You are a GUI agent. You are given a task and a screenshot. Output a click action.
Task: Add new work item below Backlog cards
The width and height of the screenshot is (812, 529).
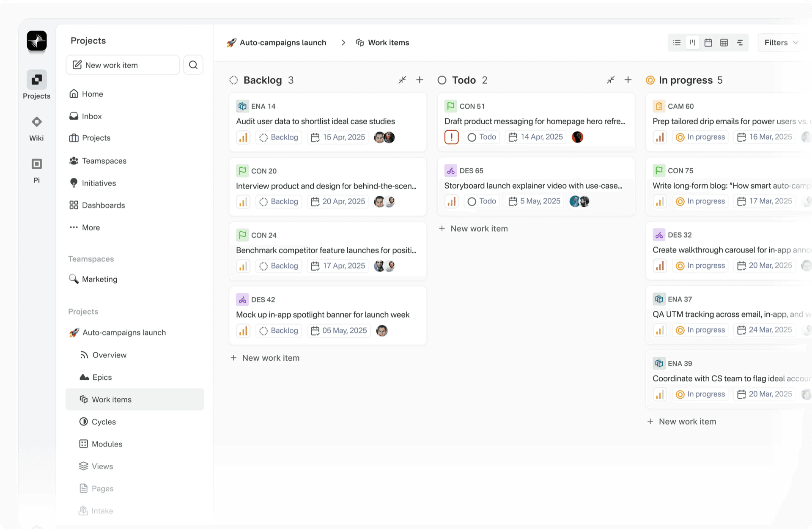(265, 358)
